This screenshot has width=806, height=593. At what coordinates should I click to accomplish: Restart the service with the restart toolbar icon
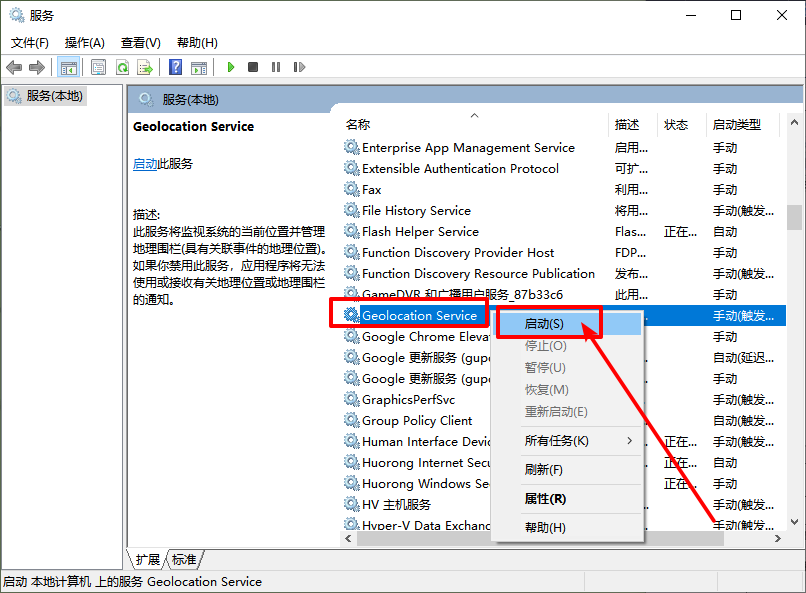click(298, 67)
